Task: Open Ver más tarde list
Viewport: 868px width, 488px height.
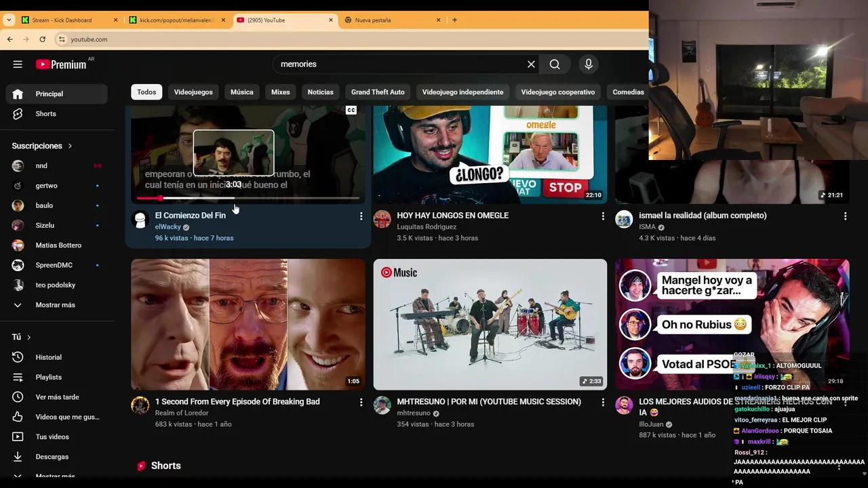Action: (57, 397)
